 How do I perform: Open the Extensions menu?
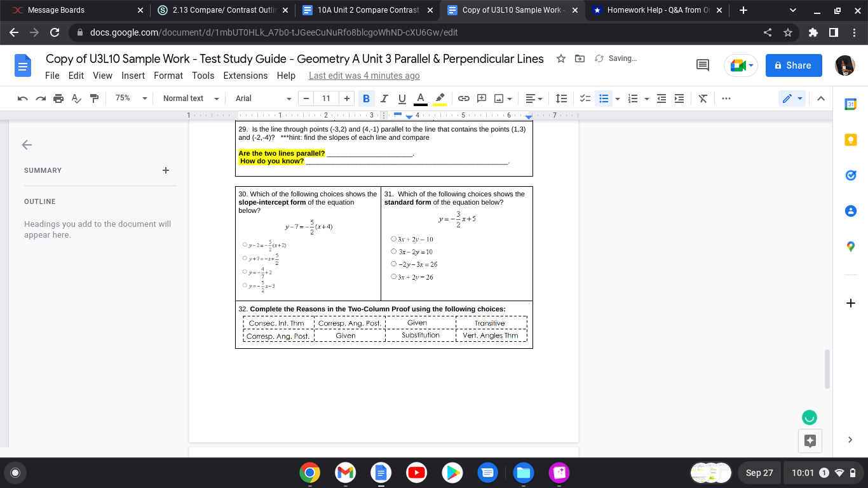245,76
